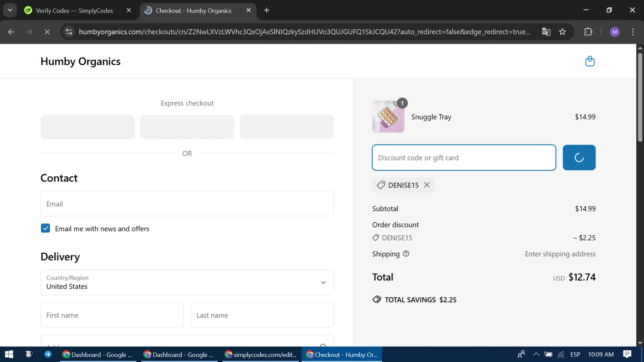Click the apply discount loading button
This screenshot has height=362, width=644.
579,157
